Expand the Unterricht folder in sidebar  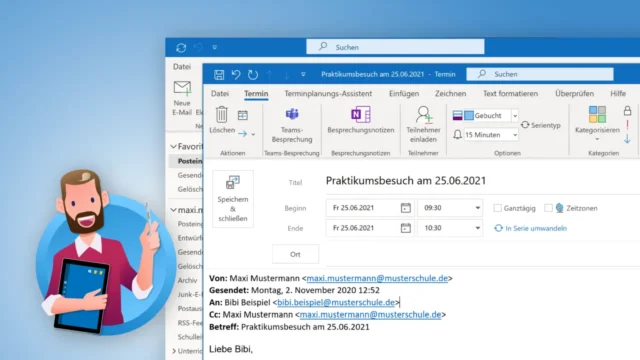174,351
